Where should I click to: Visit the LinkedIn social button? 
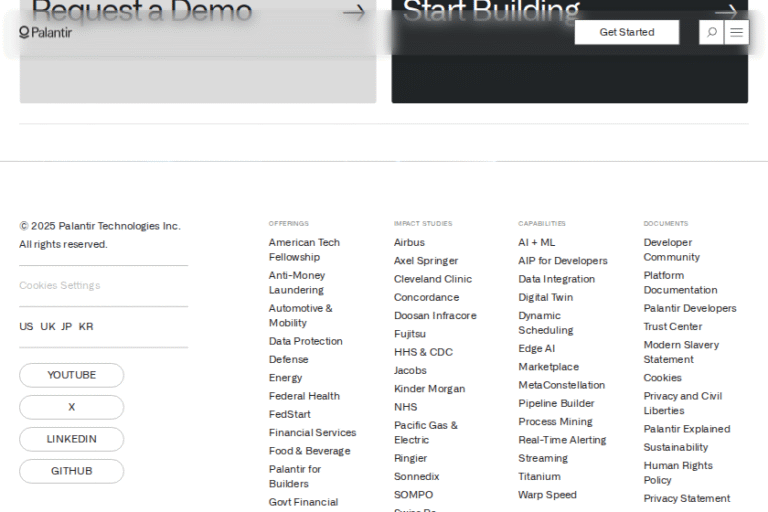(72, 439)
